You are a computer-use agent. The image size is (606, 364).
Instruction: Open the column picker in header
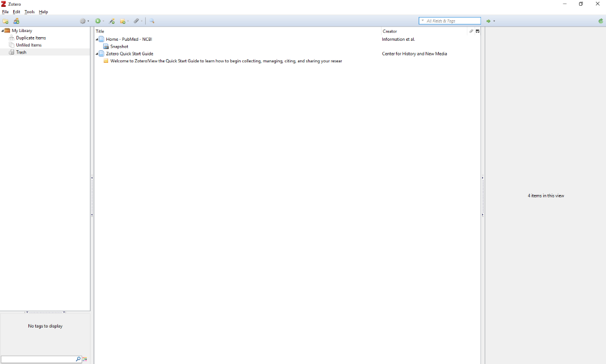click(x=478, y=31)
